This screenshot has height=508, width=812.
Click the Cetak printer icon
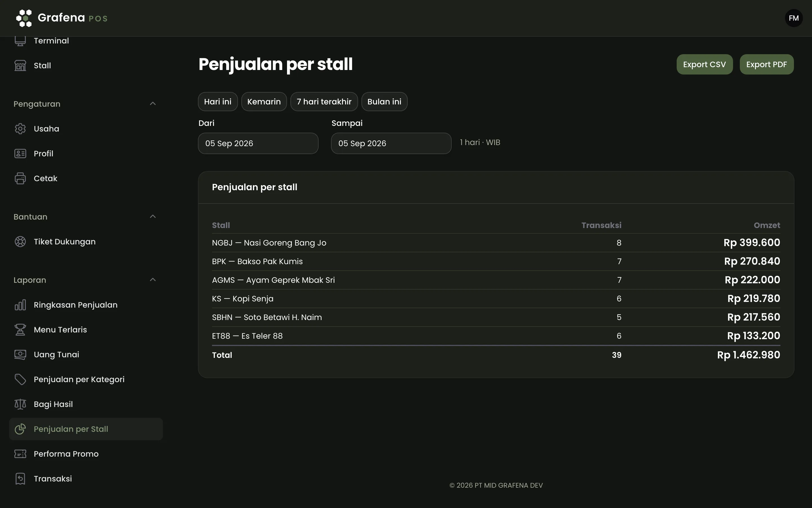(20, 178)
